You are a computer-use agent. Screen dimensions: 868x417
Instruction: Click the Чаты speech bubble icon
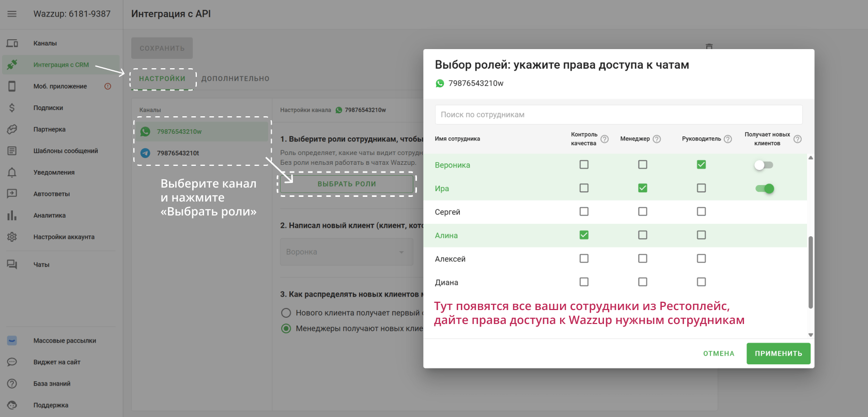[12, 265]
